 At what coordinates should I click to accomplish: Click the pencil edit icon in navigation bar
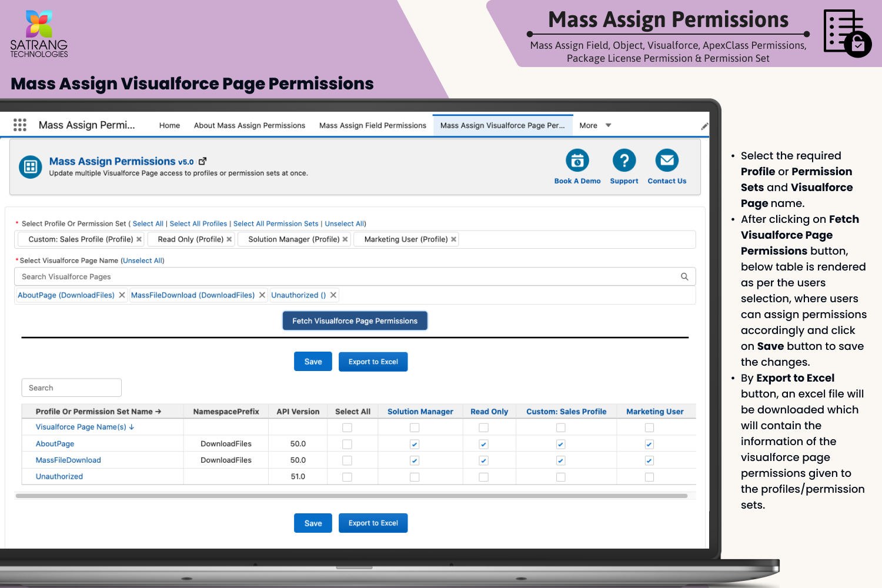tap(704, 126)
